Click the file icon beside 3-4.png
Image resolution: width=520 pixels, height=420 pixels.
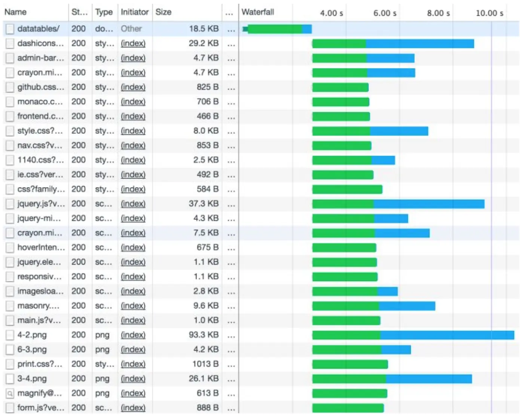click(x=10, y=379)
